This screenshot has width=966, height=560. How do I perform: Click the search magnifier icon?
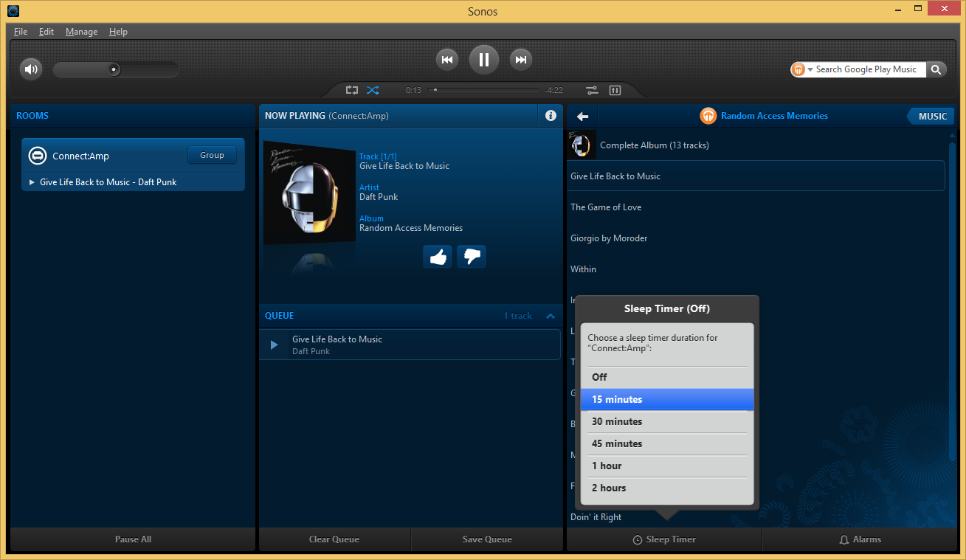tap(936, 69)
